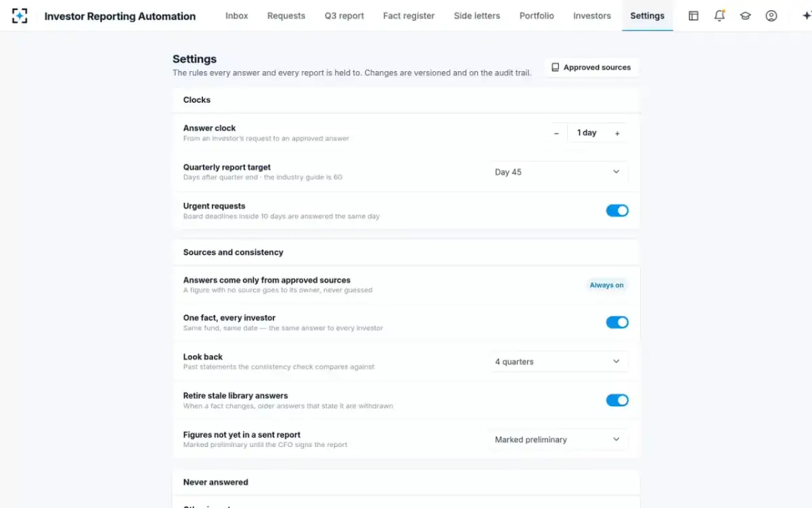Click the Approved sources button

pos(591,68)
